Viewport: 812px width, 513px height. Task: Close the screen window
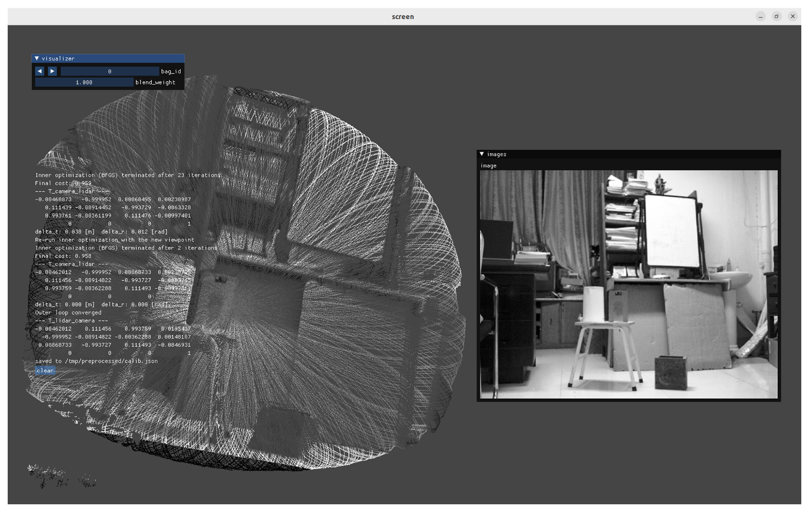pos(793,16)
